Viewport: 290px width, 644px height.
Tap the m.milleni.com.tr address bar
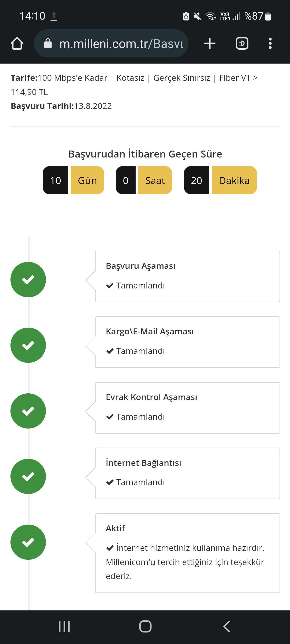coord(111,43)
